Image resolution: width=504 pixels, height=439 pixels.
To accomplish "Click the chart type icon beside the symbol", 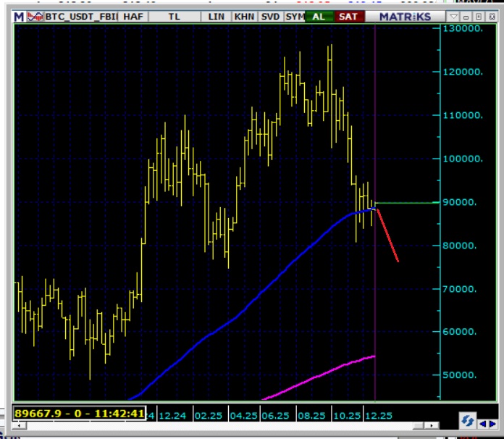I will 33,16.
